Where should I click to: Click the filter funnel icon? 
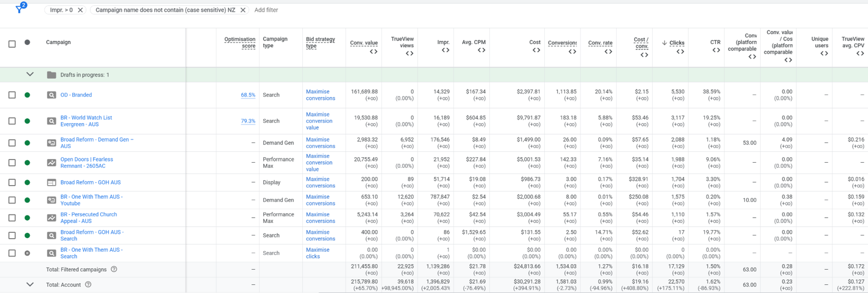pos(20,9)
